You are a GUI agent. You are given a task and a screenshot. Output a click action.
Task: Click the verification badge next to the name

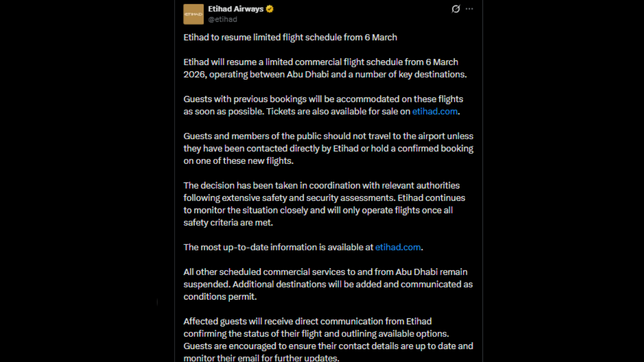270,9
